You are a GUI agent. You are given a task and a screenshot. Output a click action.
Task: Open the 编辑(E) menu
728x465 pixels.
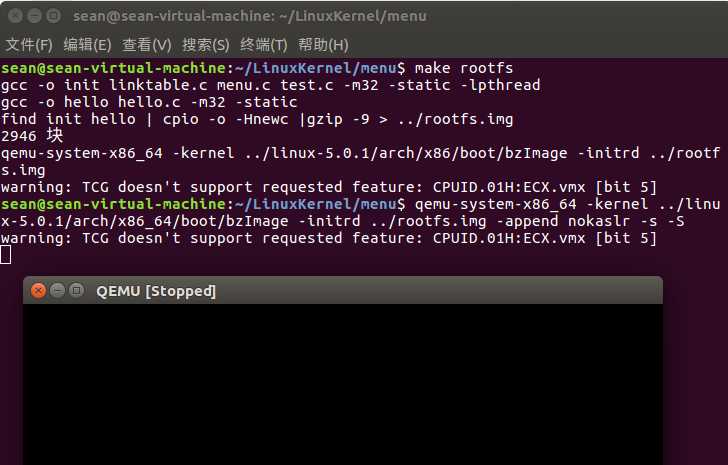[x=87, y=45]
